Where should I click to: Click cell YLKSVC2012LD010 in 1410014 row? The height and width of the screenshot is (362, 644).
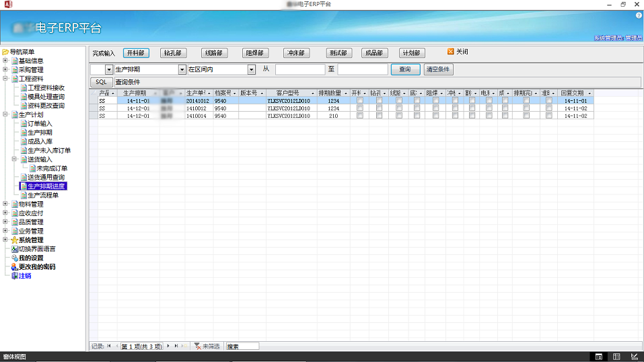point(291,116)
